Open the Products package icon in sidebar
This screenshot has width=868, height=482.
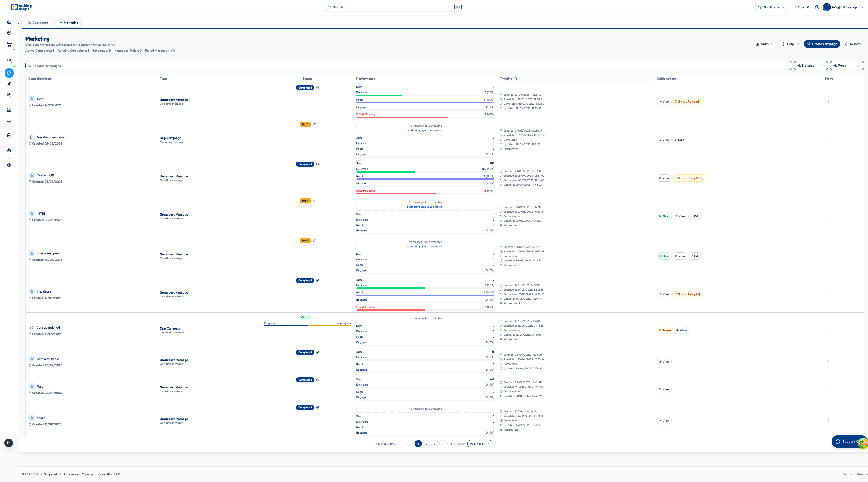9,33
